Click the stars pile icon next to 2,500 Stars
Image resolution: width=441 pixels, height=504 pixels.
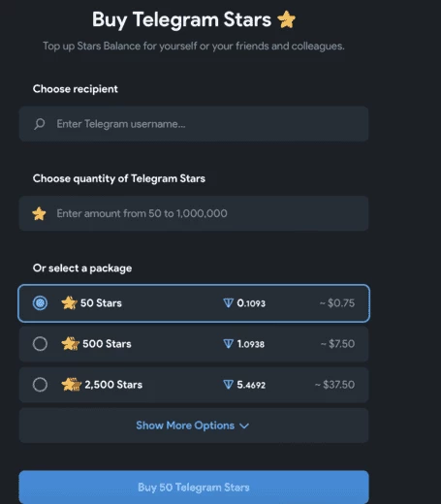[71, 385]
